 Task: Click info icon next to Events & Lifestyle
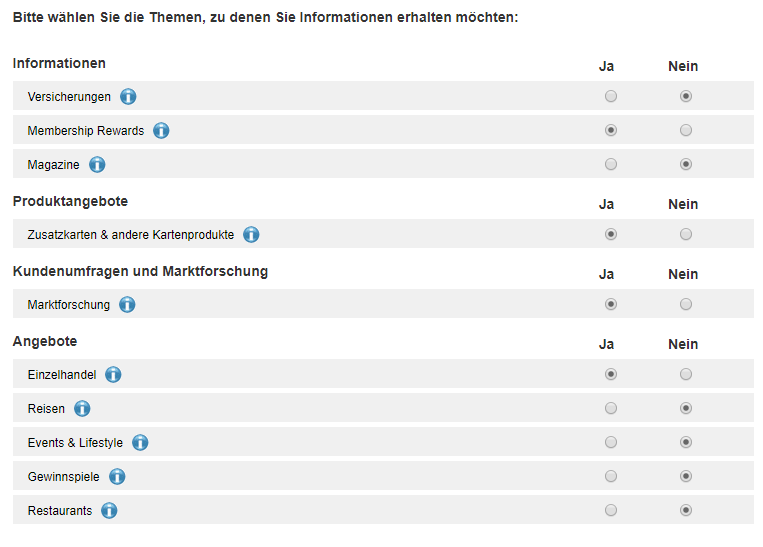(140, 442)
